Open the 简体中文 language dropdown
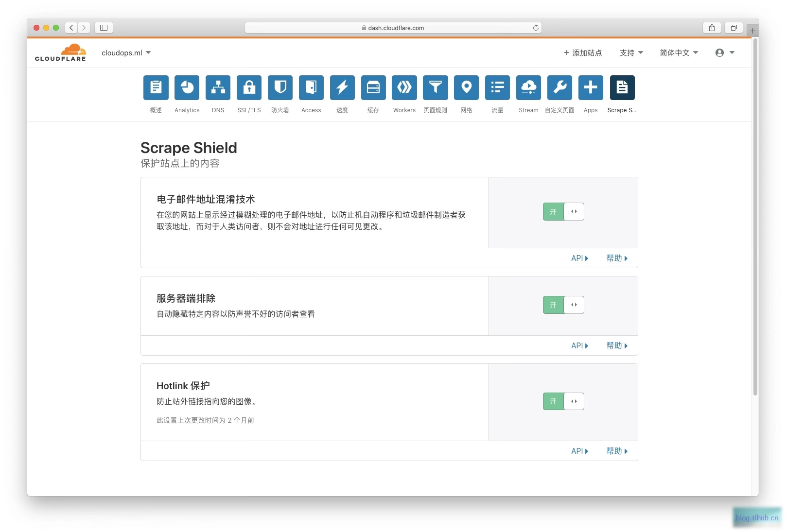The width and height of the screenshot is (786, 532). (679, 52)
